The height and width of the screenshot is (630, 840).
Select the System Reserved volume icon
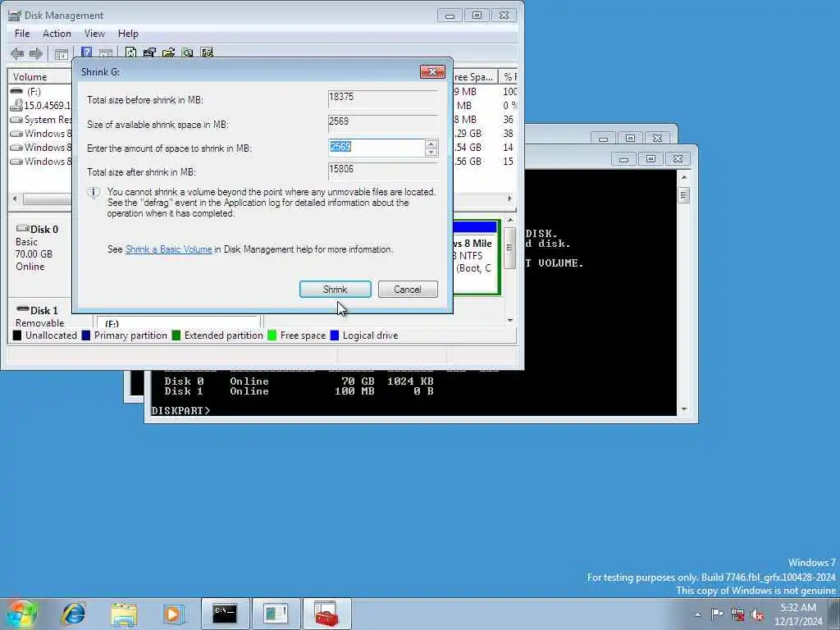[16, 120]
